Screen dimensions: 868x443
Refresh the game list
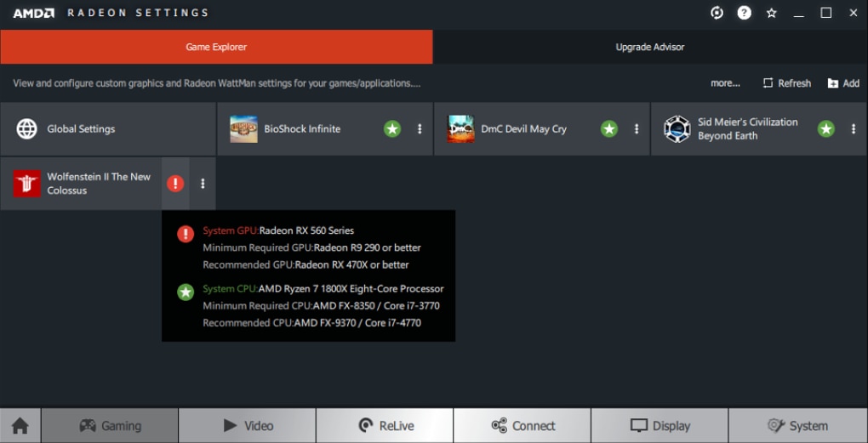tap(786, 83)
